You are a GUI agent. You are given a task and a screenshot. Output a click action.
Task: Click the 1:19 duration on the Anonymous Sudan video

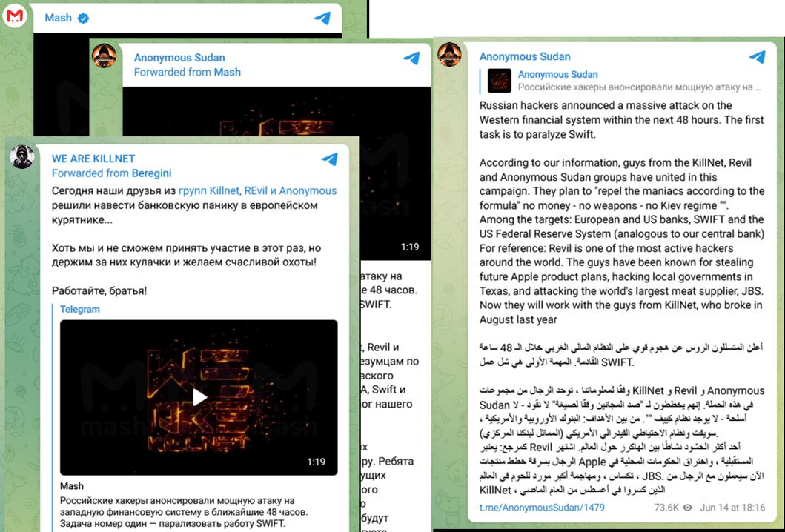pos(409,247)
